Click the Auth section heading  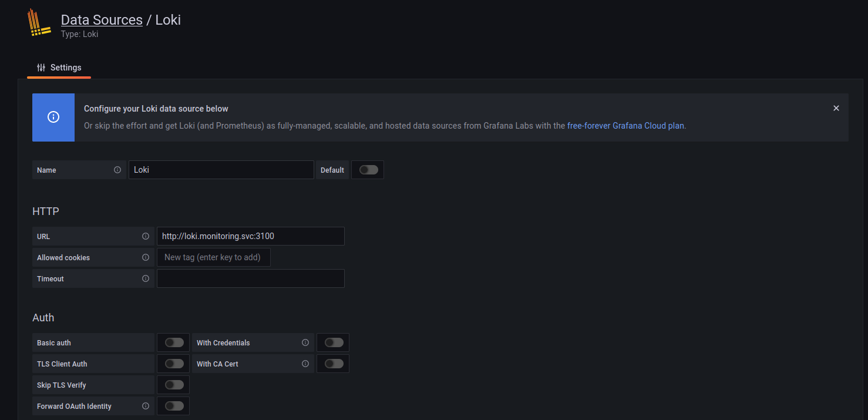(x=43, y=317)
